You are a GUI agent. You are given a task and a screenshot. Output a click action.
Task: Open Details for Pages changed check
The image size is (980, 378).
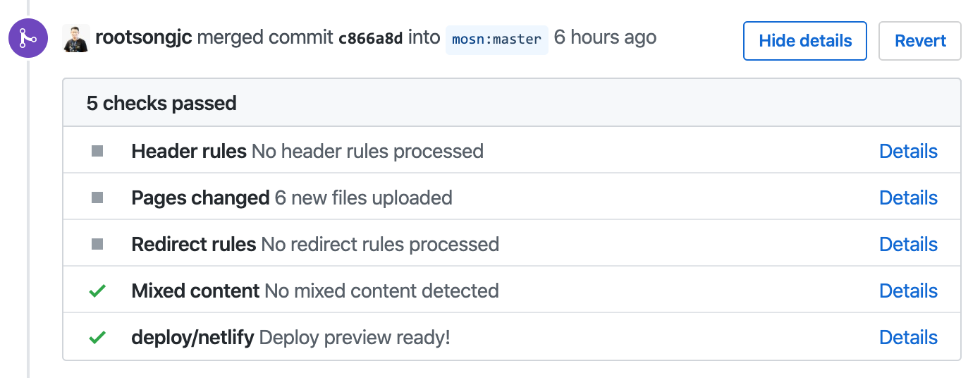[908, 197]
